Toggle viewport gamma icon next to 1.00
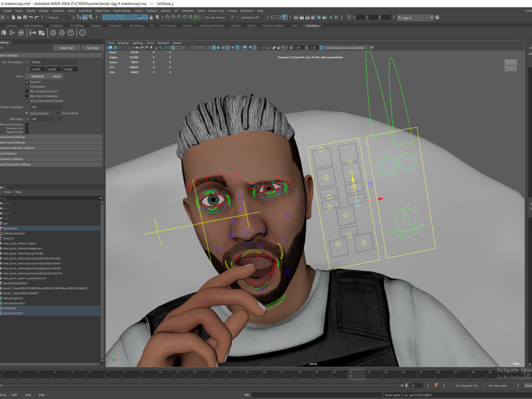The width and height of the screenshot is (532, 399). (x=306, y=48)
